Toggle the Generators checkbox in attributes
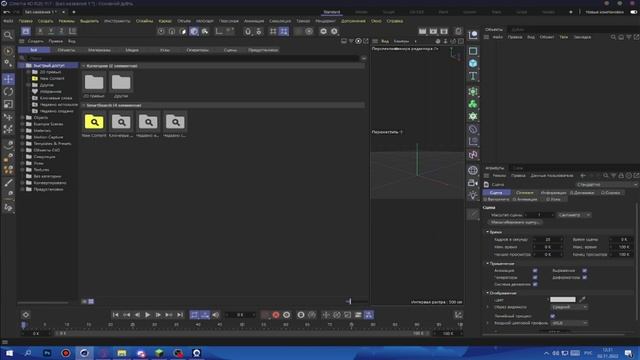The image size is (640, 360). point(535,278)
